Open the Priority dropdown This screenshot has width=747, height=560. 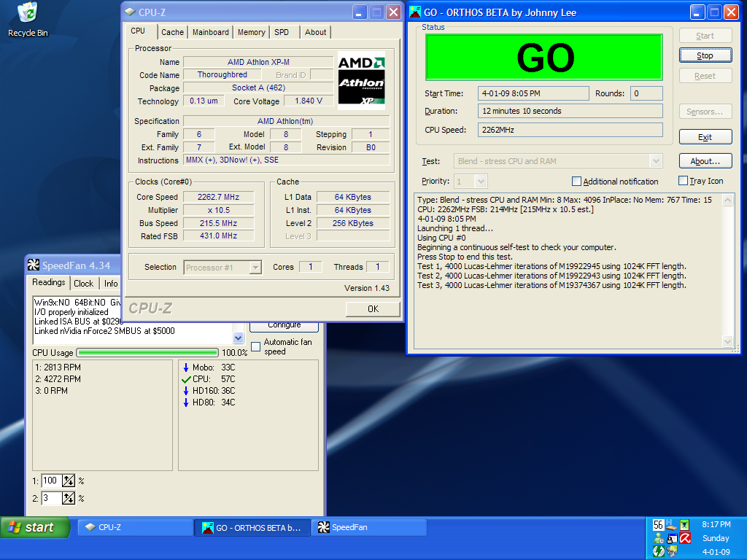point(480,182)
